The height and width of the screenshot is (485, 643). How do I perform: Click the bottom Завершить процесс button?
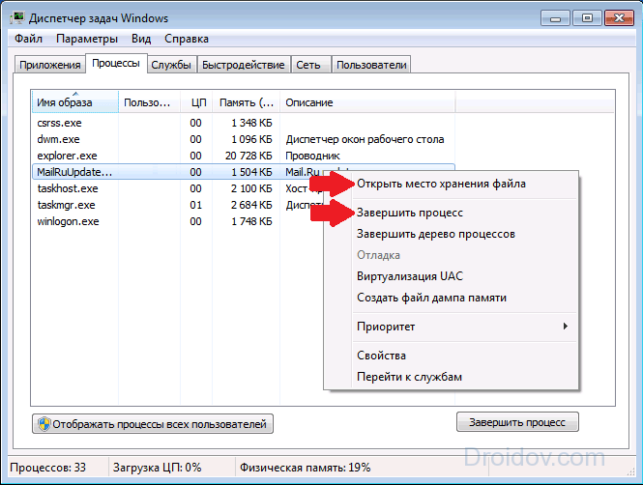pyautogui.click(x=517, y=422)
